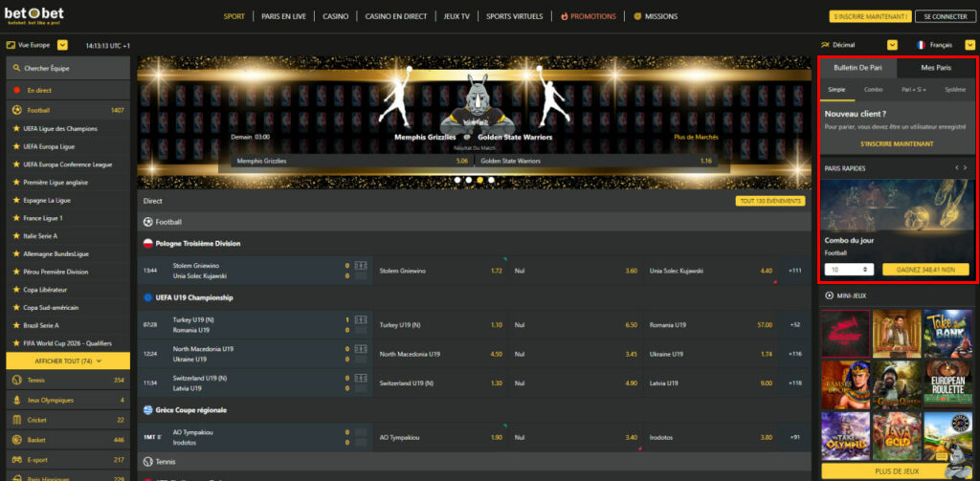Click S'inscrire Maintenant link in bet slip
Viewport: 980px width, 481px height.
pyautogui.click(x=896, y=143)
